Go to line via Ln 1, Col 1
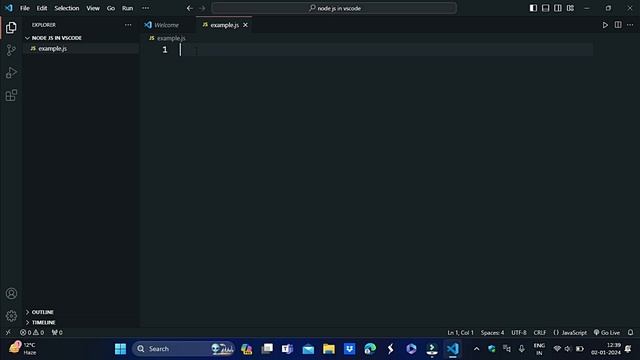Screen dimensions: 640x360 tap(460, 332)
